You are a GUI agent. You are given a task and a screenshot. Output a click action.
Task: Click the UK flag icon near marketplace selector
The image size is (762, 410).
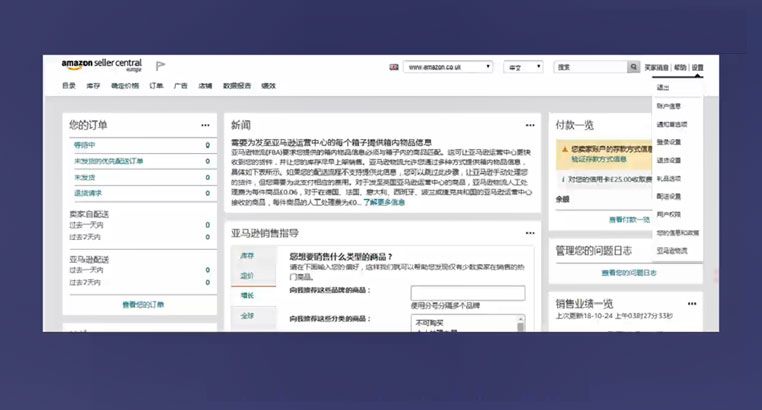pyautogui.click(x=394, y=67)
